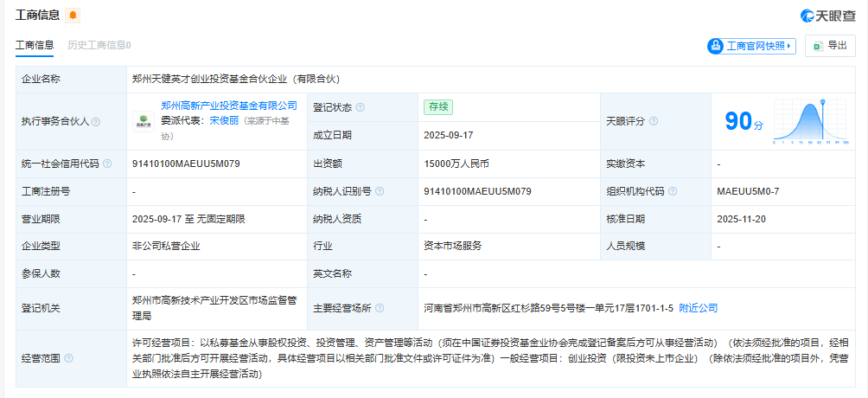868x398 pixels.
Task: Click the 郑州高新产业投资基金 company logo thumbnail
Action: tap(142, 122)
